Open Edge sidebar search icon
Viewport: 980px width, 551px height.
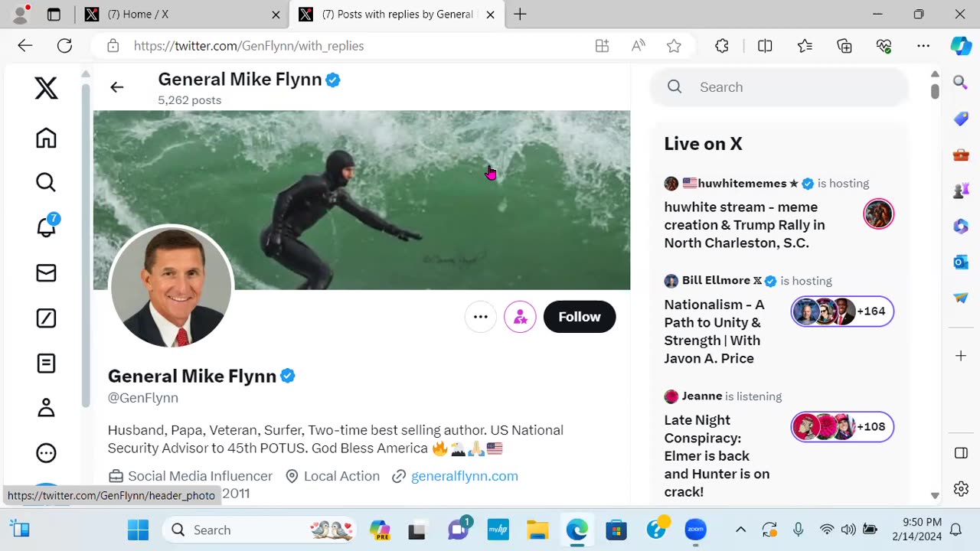[x=961, y=83]
